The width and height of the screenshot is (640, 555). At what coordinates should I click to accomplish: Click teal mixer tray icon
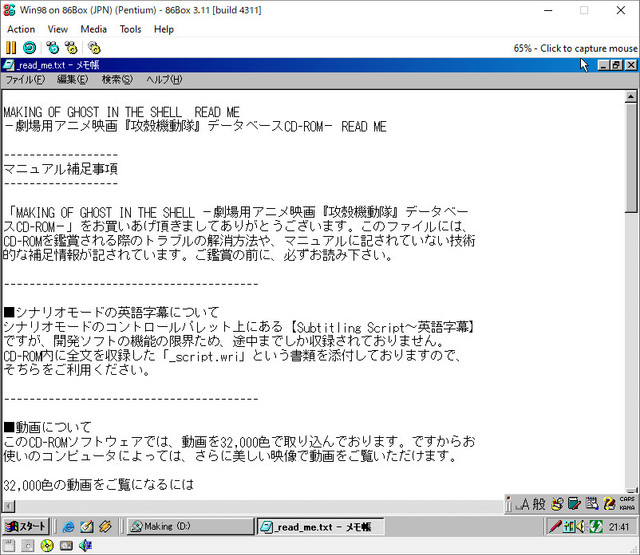[569, 527]
